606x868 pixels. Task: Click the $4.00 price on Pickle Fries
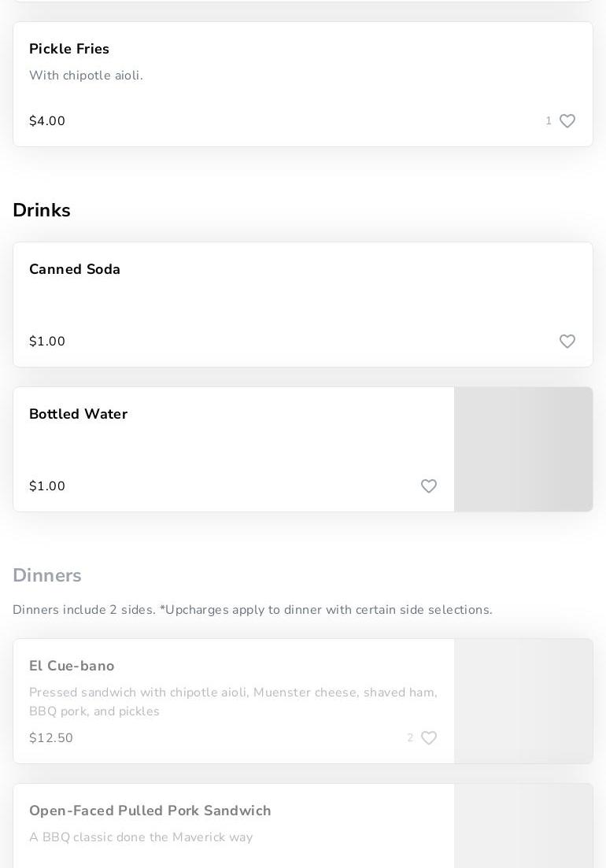click(x=47, y=121)
